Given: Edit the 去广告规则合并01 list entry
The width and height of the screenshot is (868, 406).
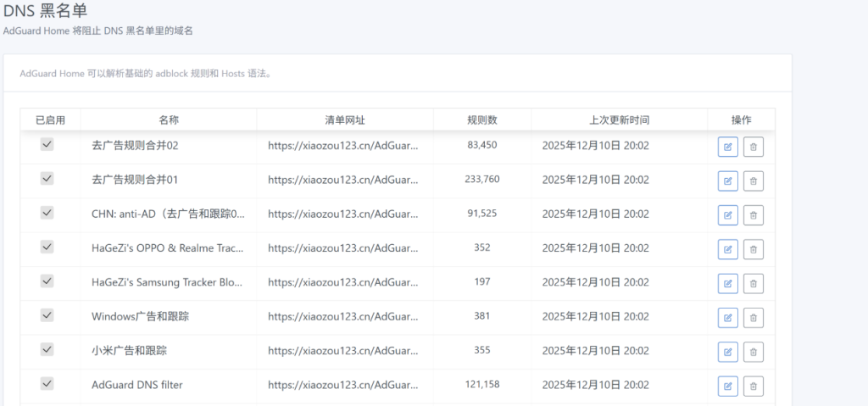Looking at the screenshot, I should (727, 181).
